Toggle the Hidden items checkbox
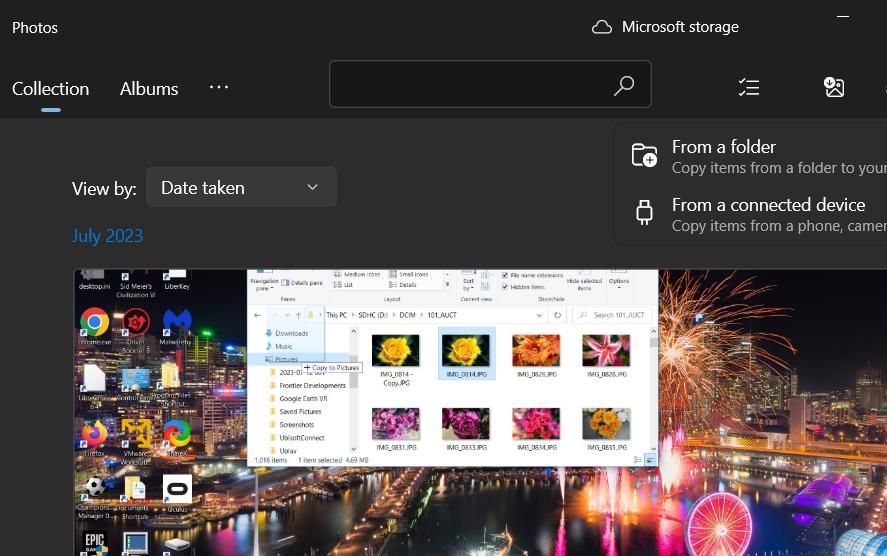Viewport: 887px width, 556px height. [505, 286]
